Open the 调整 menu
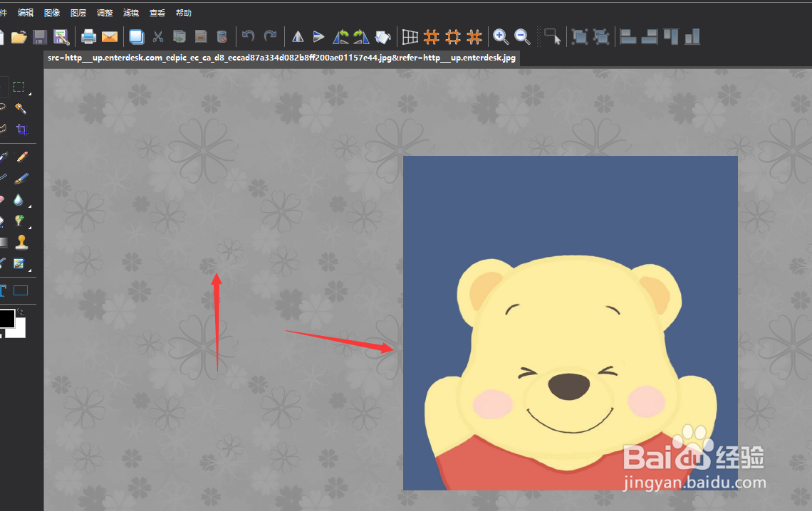Image resolution: width=812 pixels, height=511 pixels. pos(105,12)
